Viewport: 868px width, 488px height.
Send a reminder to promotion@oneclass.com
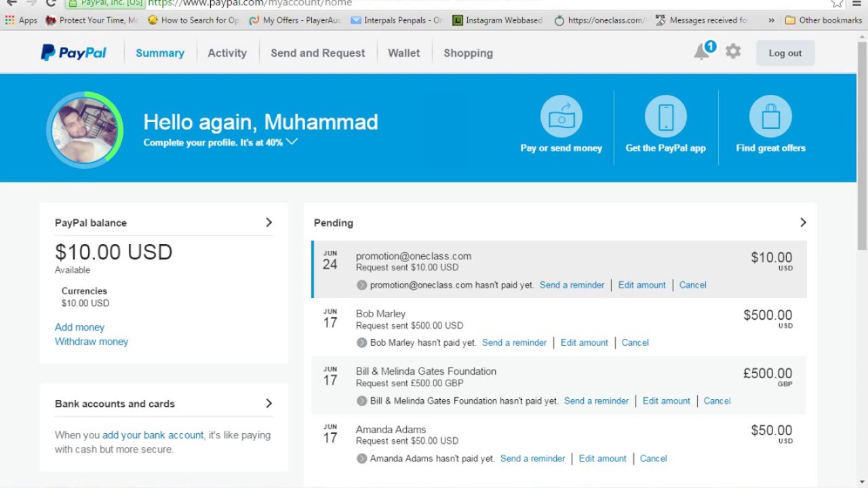coord(572,285)
